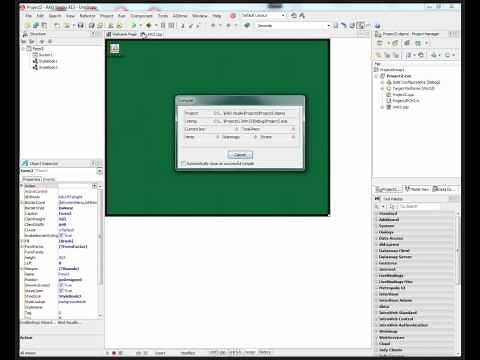This screenshot has height=360, width=480.
Task: Click the second icon in Project Manager's top toolbar
Action: (x=395, y=43)
